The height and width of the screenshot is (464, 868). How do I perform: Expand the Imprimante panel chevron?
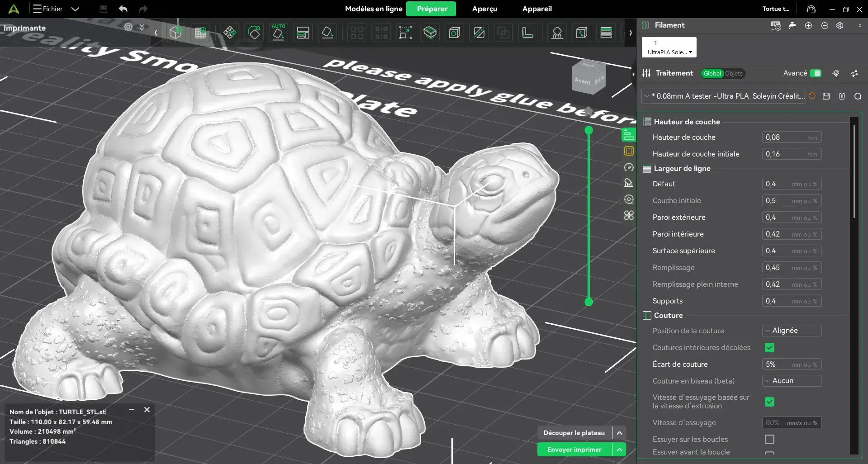[142, 27]
